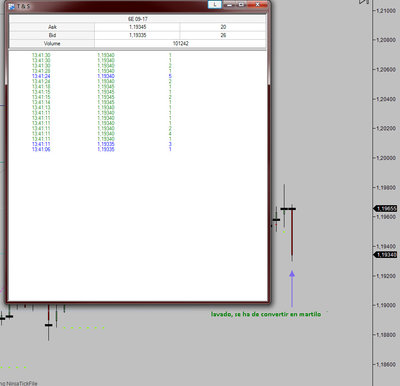The width and height of the screenshot is (400, 386).
Task: Click the Ask price 1,19345 cell
Action: click(137, 27)
